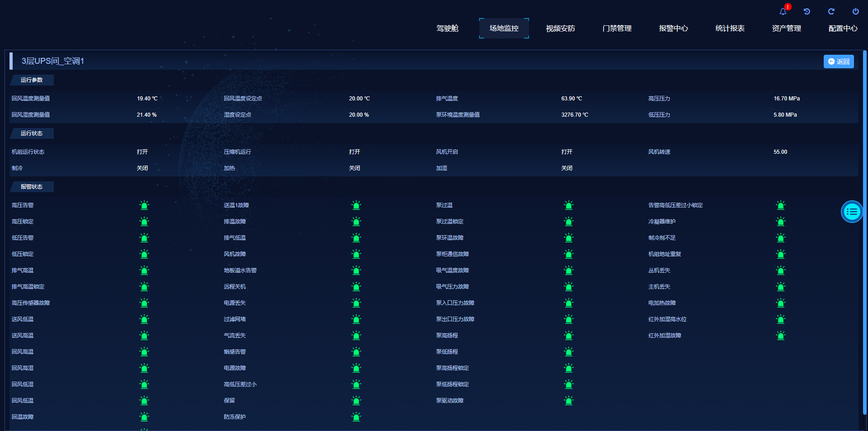Click the 泵过温 alarm indicator icon
The height and width of the screenshot is (431, 868).
[569, 205]
